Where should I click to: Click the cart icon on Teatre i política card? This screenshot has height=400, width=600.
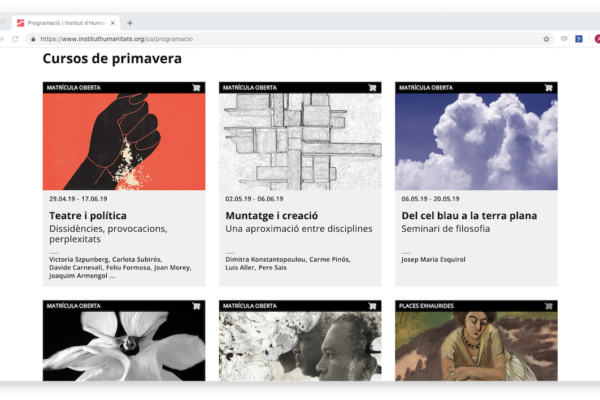click(196, 88)
